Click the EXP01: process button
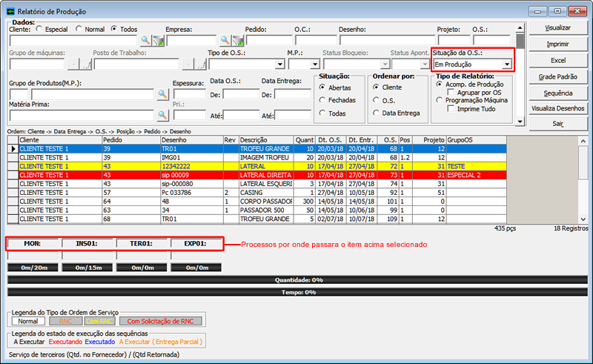Viewport: 593px width, 364px height. [x=196, y=243]
